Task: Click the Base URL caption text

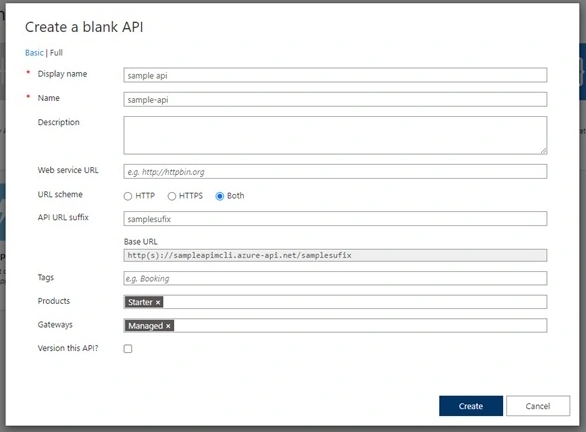Action: (x=141, y=242)
